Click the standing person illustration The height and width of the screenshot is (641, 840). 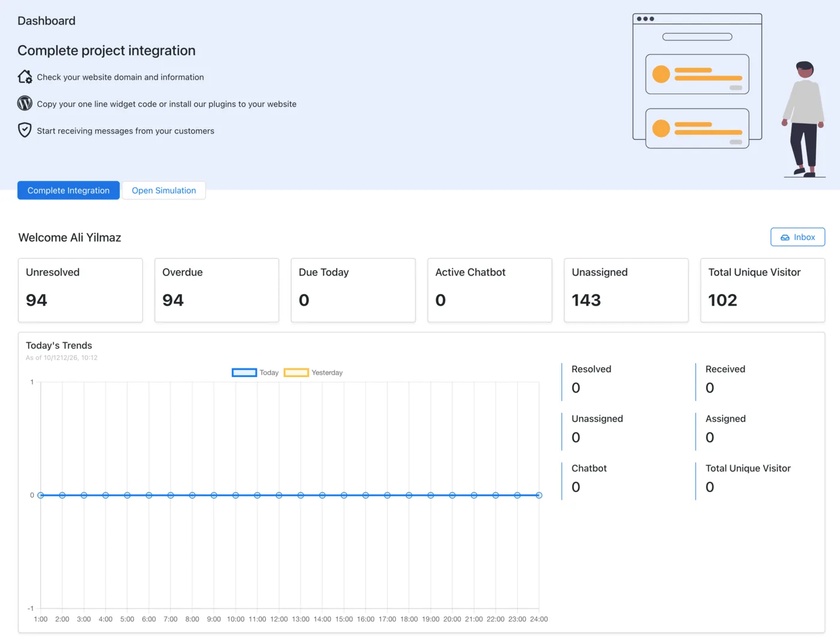[x=804, y=119]
